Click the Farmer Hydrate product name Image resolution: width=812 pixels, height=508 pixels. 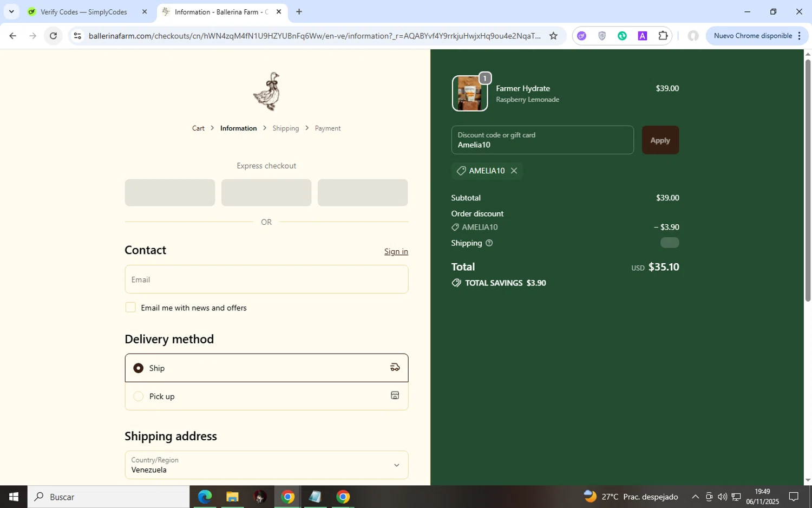pyautogui.click(x=523, y=88)
